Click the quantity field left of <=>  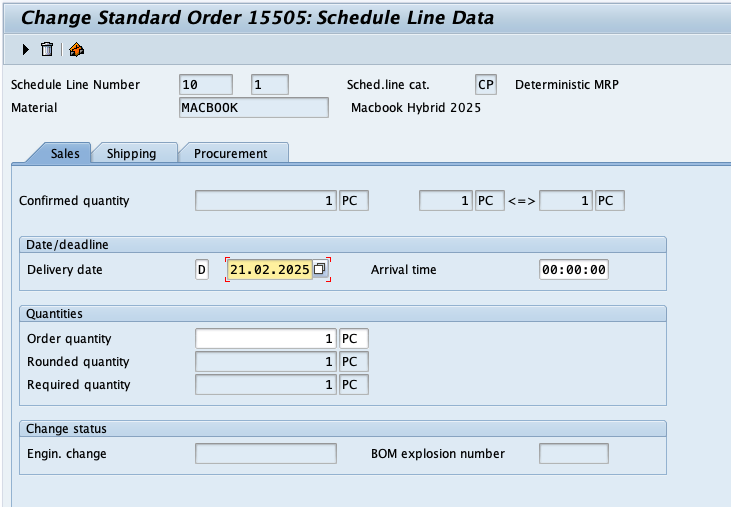click(x=446, y=200)
